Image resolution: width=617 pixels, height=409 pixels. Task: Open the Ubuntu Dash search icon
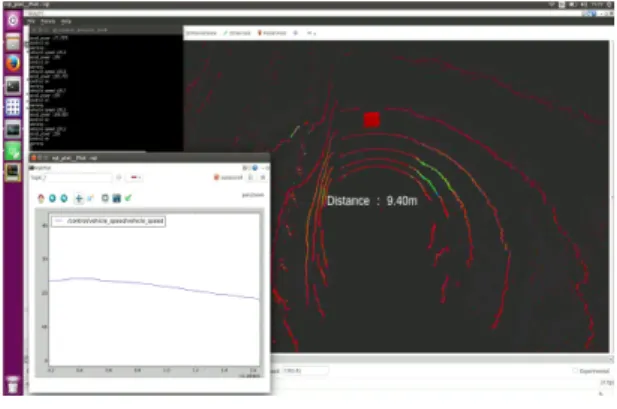tap(13, 20)
